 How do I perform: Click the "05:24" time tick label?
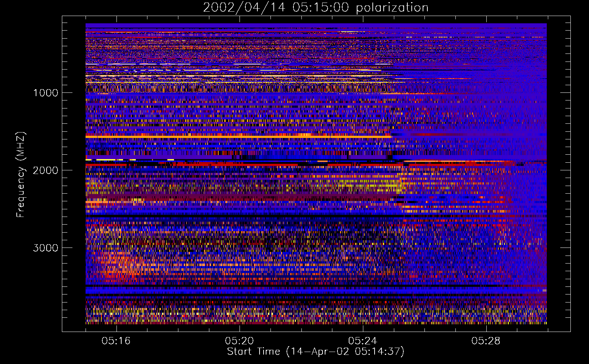tap(363, 341)
